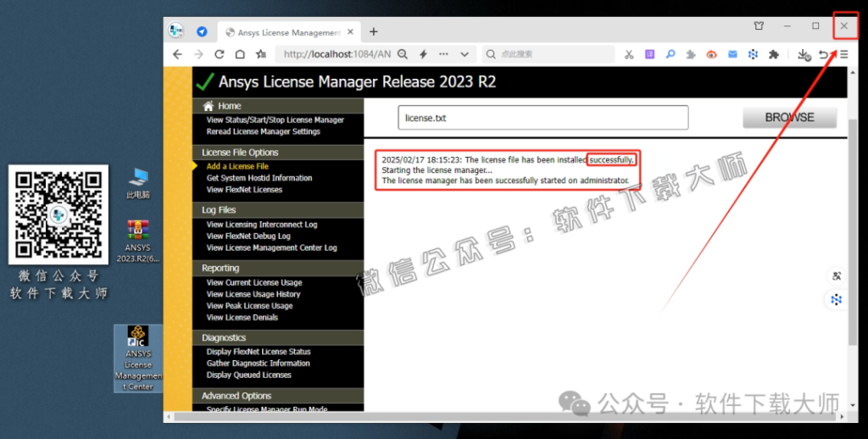
Task: Open View Current License Usage
Action: pos(254,282)
